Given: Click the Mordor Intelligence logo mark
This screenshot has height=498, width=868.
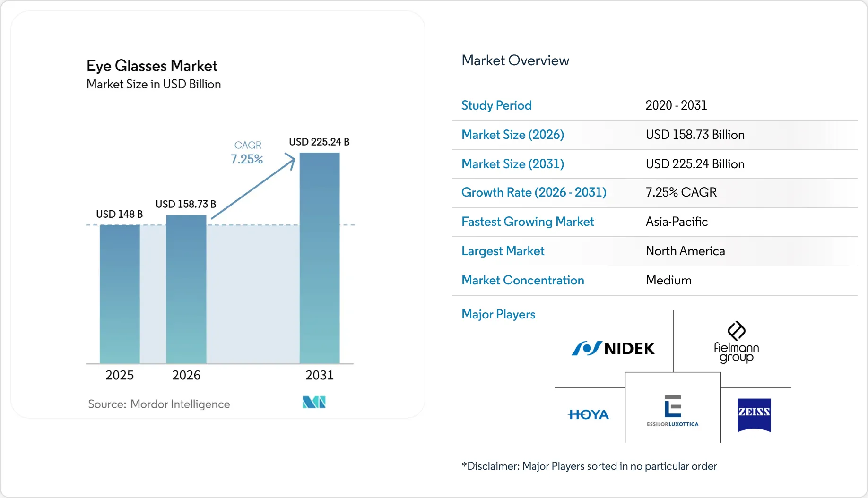Looking at the screenshot, I should click(314, 403).
